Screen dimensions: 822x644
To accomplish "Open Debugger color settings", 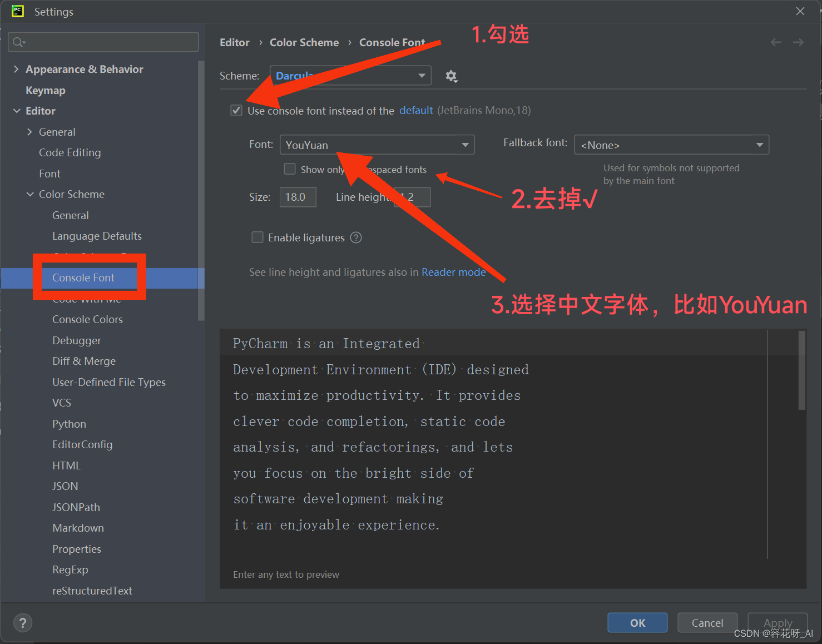I will point(77,340).
